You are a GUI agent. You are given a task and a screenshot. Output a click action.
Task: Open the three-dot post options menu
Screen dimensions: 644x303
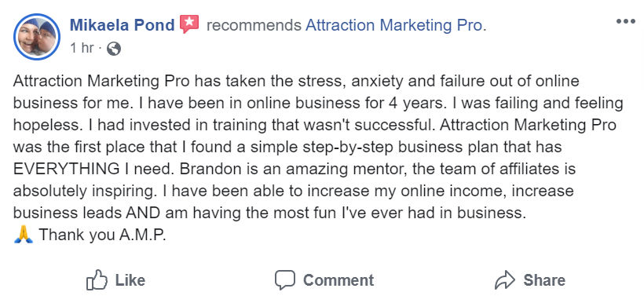(x=625, y=21)
